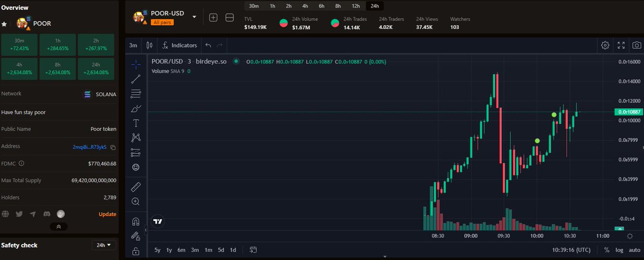The width and height of the screenshot is (644, 260).
Task: Add a new chart panel
Action: coord(213,18)
